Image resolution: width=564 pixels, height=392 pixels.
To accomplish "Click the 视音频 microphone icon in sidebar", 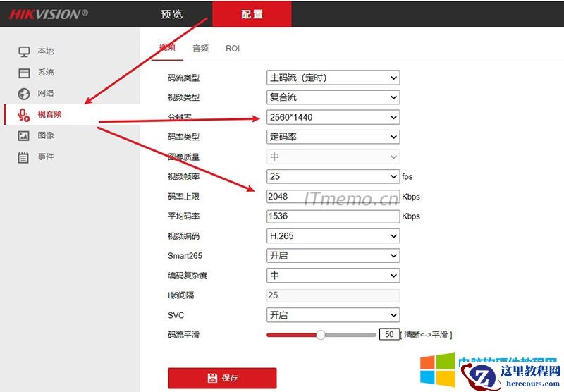I will click(x=24, y=115).
